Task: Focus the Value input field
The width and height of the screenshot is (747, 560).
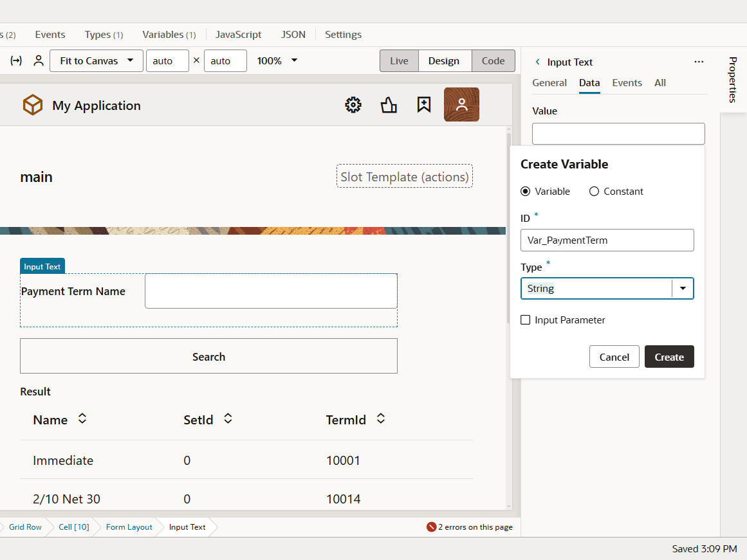Action: (618, 134)
